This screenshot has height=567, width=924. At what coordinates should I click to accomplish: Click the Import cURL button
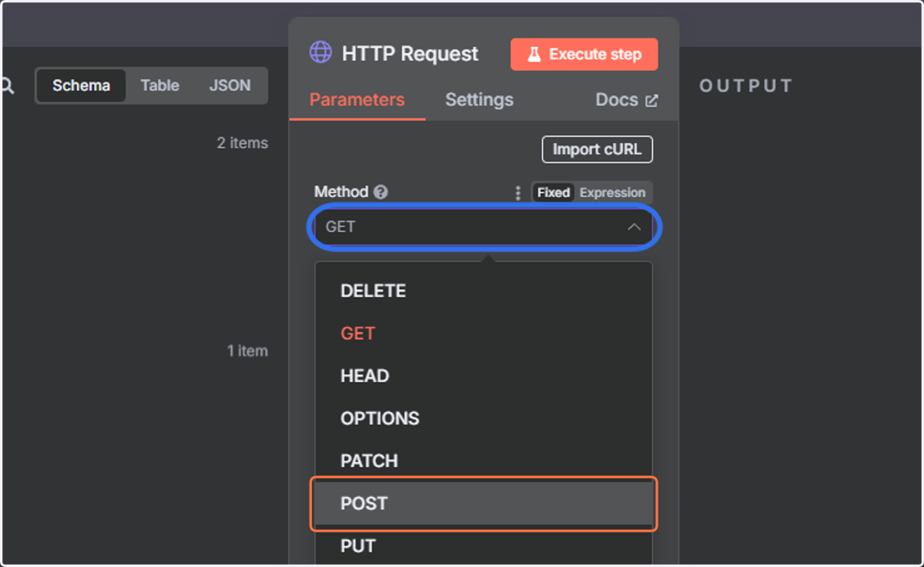point(598,149)
